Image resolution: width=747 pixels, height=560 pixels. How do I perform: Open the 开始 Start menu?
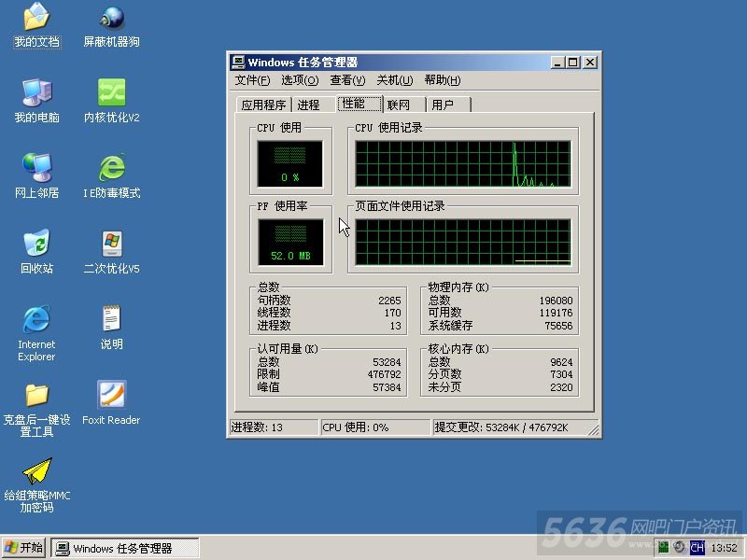[x=24, y=548]
